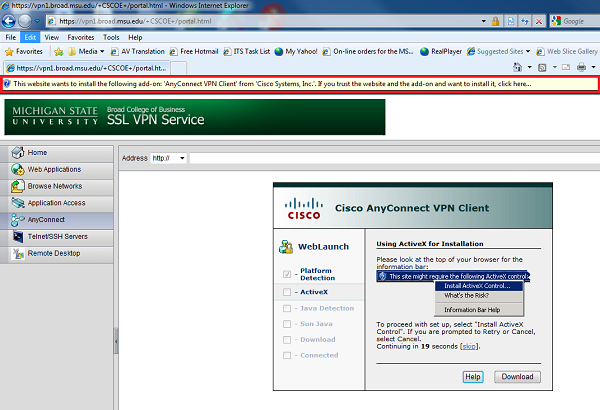The width and height of the screenshot is (600, 410).
Task: Open Telnet/SSH Servers in the sidebar
Action: (x=57, y=237)
